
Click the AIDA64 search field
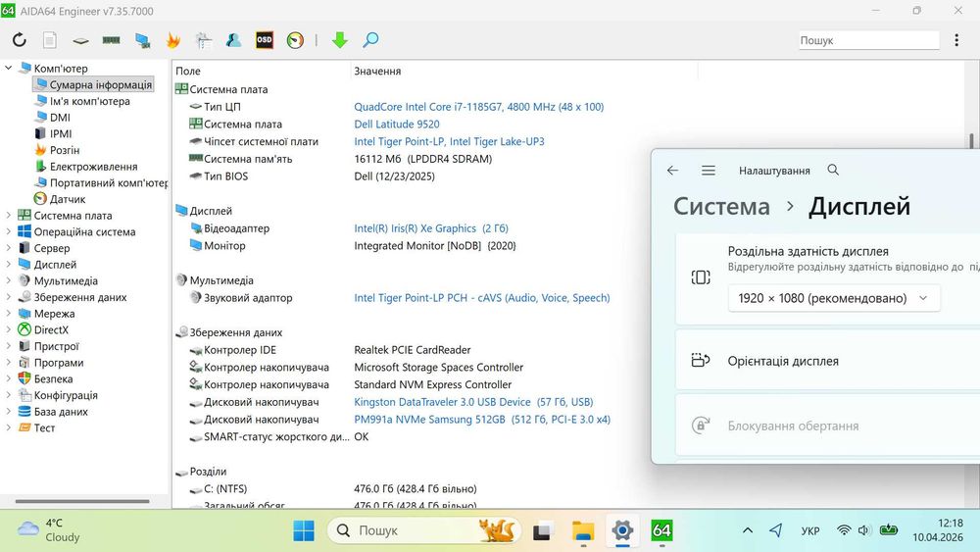click(x=868, y=40)
